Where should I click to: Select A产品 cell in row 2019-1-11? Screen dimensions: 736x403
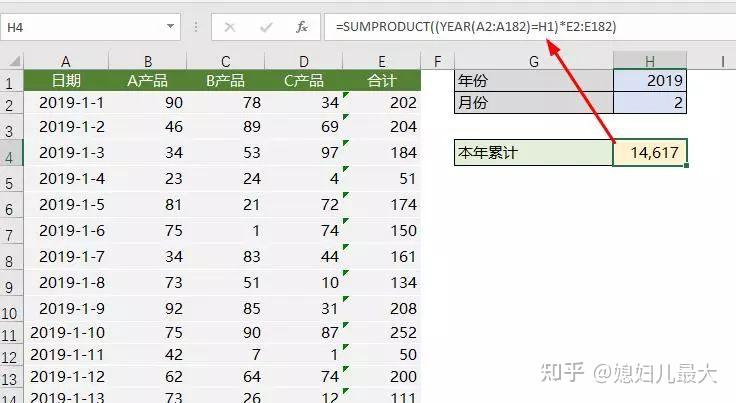[x=147, y=355]
